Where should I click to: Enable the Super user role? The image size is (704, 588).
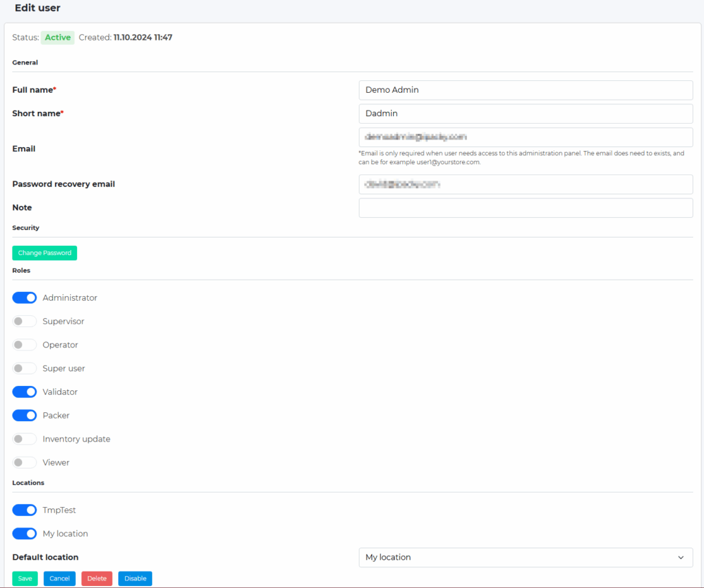point(24,368)
